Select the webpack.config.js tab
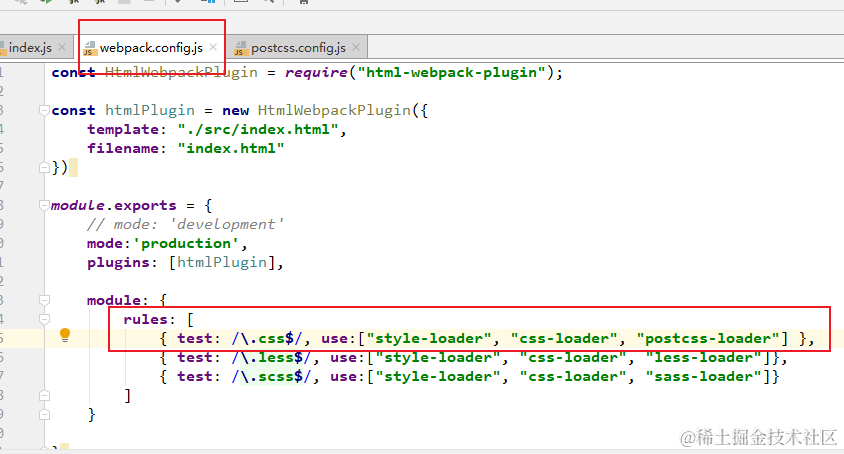Image resolution: width=844 pixels, height=454 pixels. [151, 48]
